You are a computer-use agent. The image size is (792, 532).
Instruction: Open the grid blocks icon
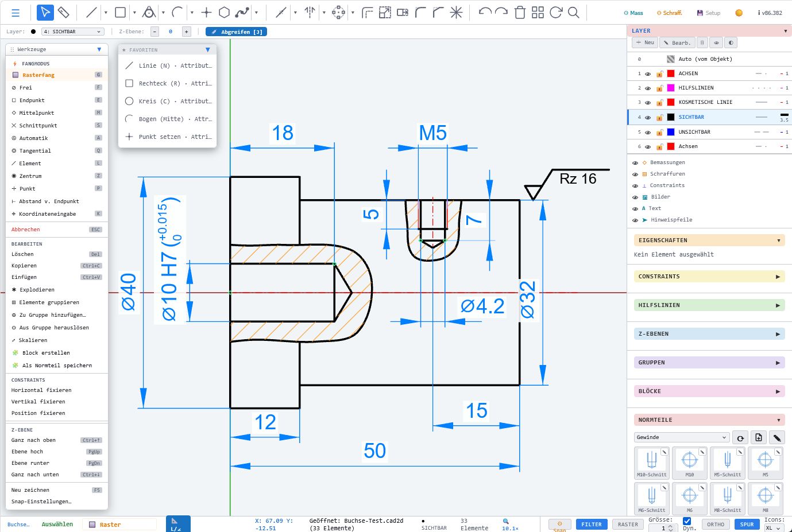(538, 12)
